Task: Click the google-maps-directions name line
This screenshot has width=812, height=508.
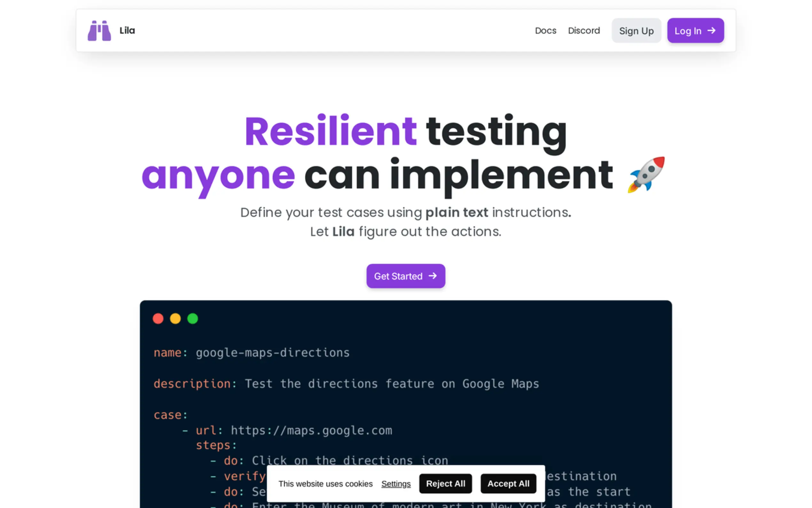Action: pyautogui.click(x=272, y=353)
